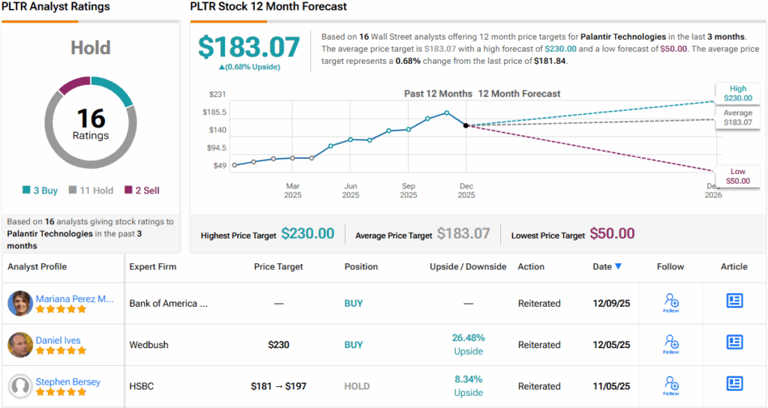Sort table by Date column arrow
This screenshot has width=768, height=408.
click(617, 266)
